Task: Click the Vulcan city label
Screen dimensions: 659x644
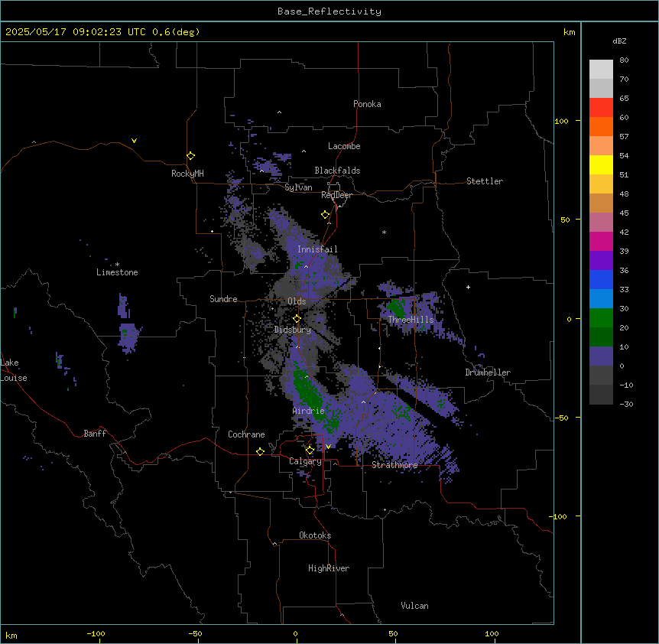Action: tap(415, 606)
